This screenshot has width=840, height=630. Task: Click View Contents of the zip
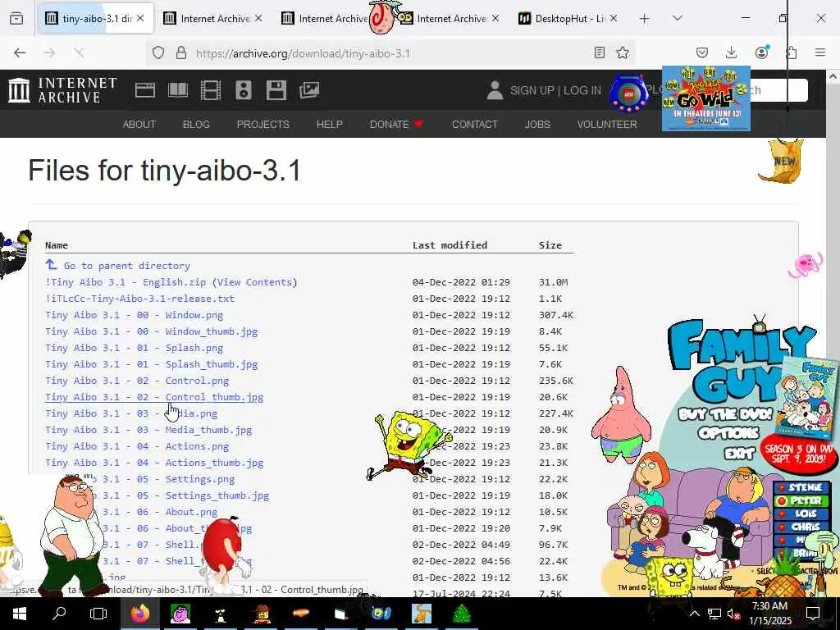click(x=254, y=282)
